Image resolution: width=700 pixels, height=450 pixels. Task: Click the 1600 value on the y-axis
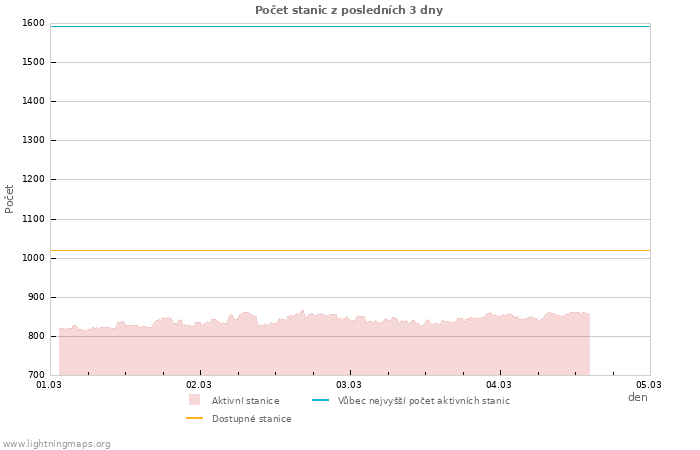pos(33,23)
